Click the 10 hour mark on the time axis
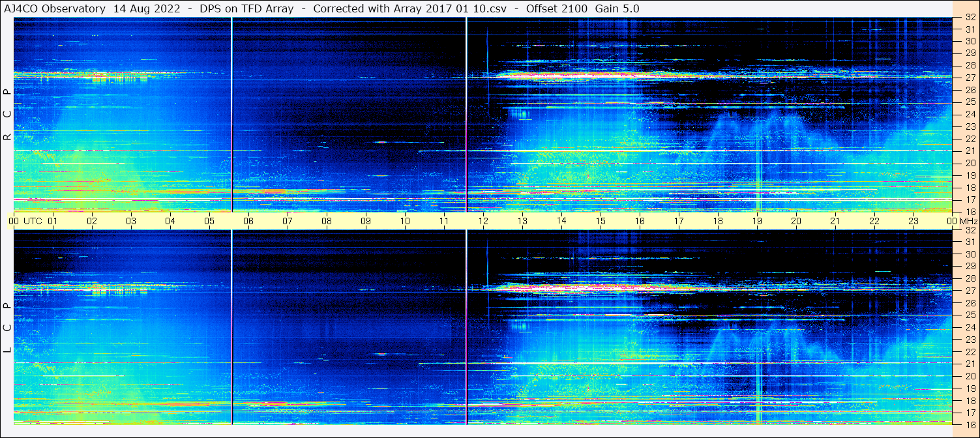The height and width of the screenshot is (438, 980). tap(405, 221)
